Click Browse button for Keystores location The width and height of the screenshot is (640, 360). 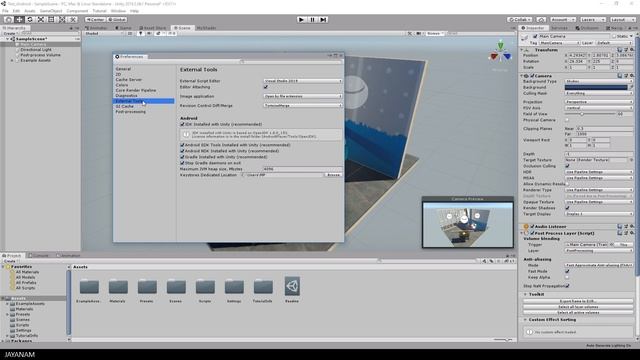pyautogui.click(x=333, y=175)
